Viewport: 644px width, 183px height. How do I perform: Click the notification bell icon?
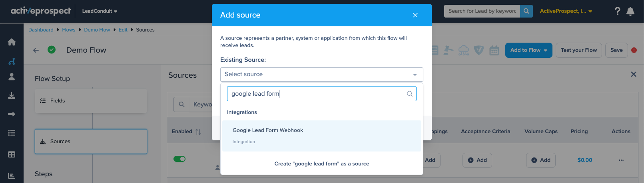[x=630, y=11]
